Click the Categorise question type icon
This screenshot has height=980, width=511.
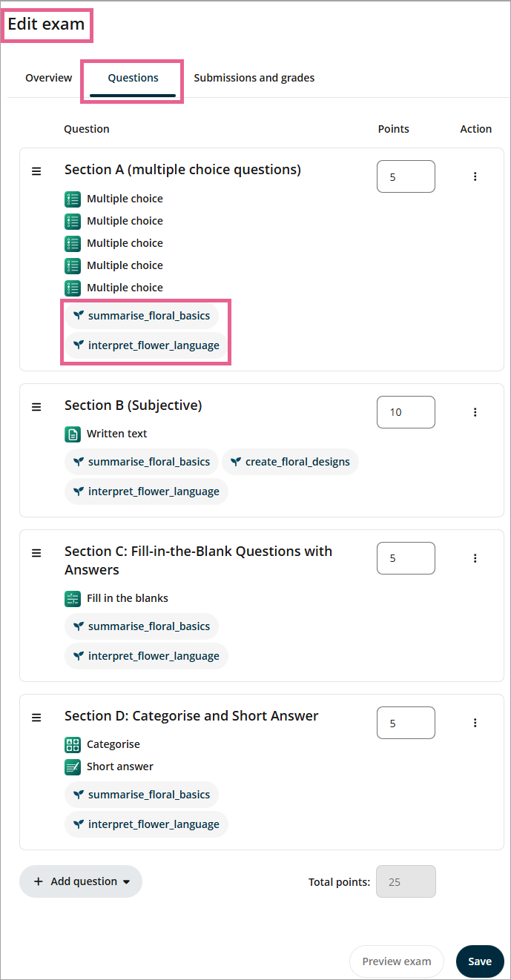[x=73, y=745]
